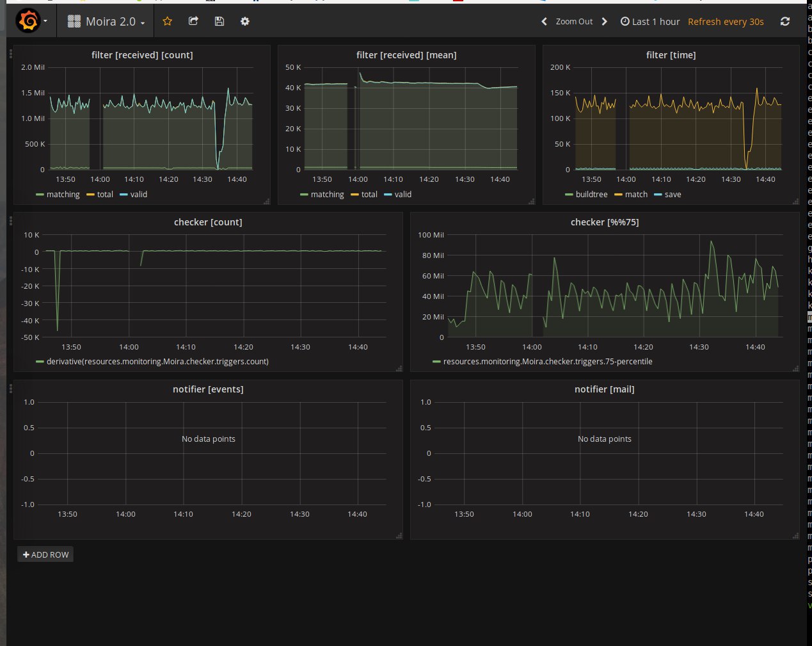
Task: Open the filter [received] [mean] panel title menu
Action: [406, 55]
